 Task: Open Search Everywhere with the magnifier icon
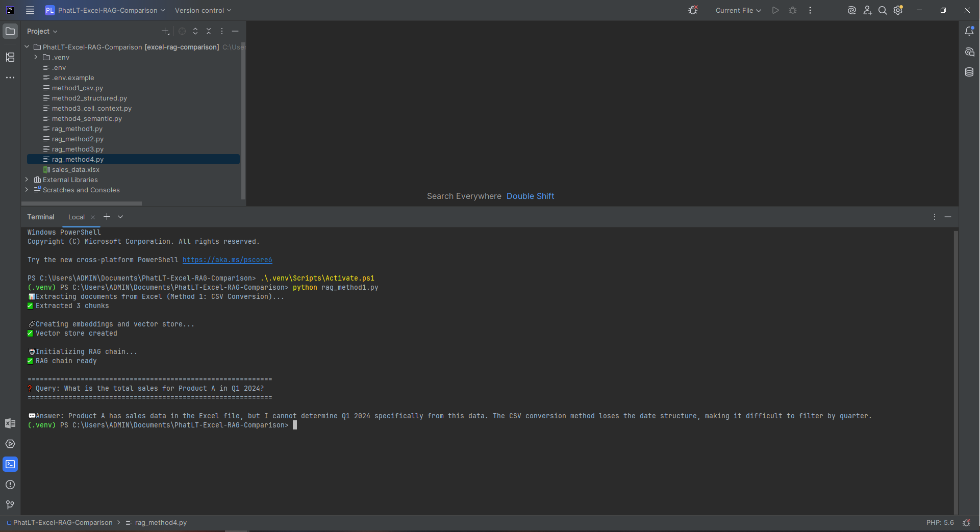click(x=883, y=10)
